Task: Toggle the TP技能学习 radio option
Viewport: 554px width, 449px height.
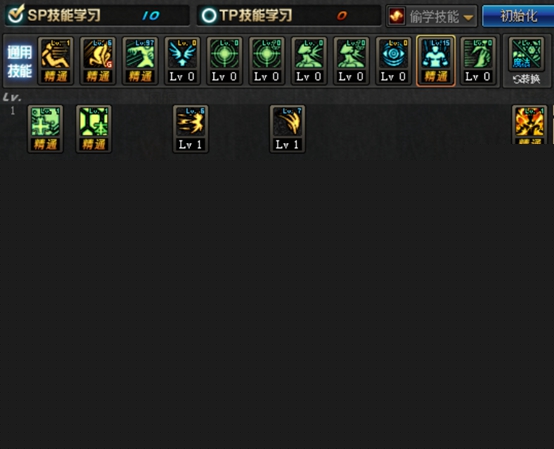Action: point(208,16)
